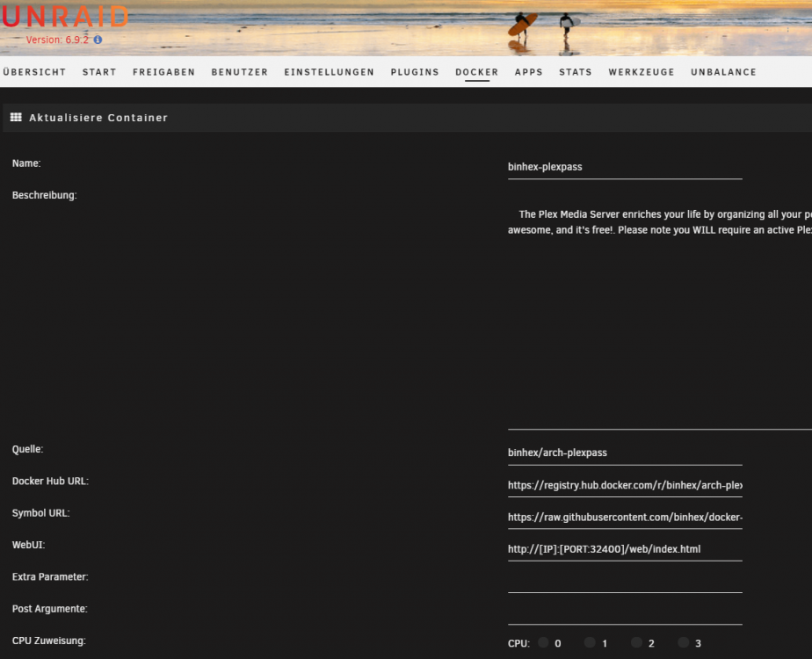Enable CPU 0 assignment
The height and width of the screenshot is (659, 812).
pos(543,642)
